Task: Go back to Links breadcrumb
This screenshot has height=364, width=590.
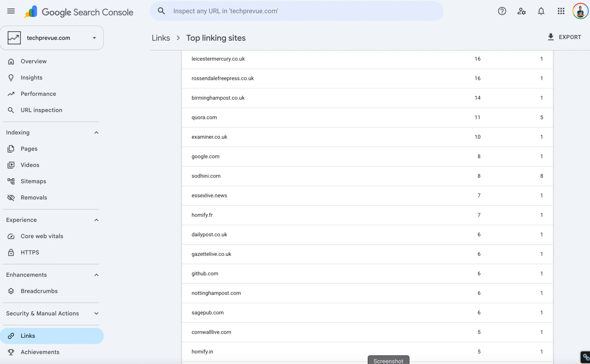Action: pos(161,38)
